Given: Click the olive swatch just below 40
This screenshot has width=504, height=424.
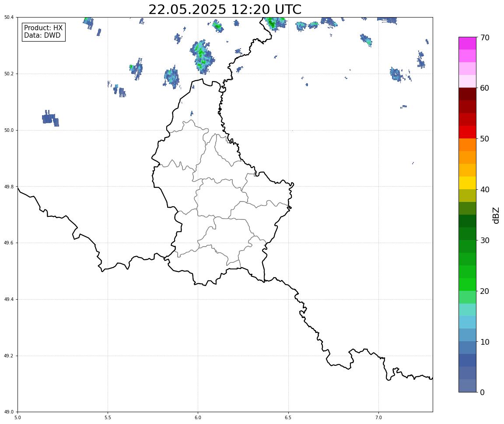Looking at the screenshot, I should coord(467,196).
